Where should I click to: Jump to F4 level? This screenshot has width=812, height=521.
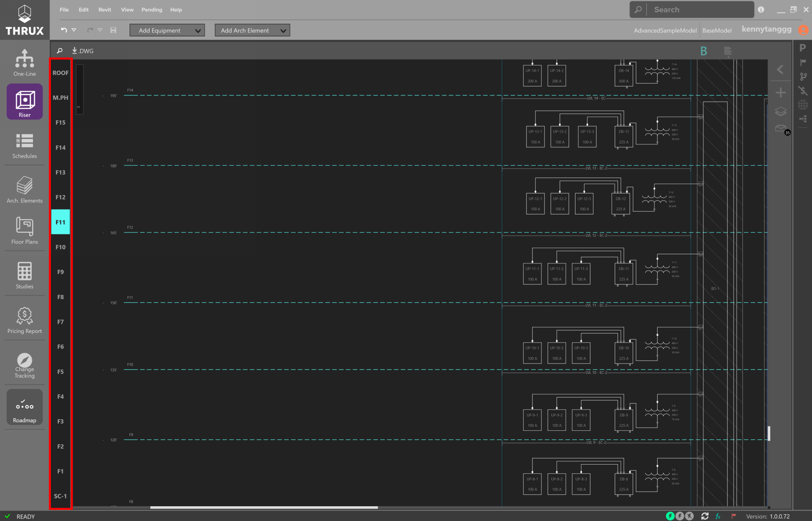click(61, 396)
